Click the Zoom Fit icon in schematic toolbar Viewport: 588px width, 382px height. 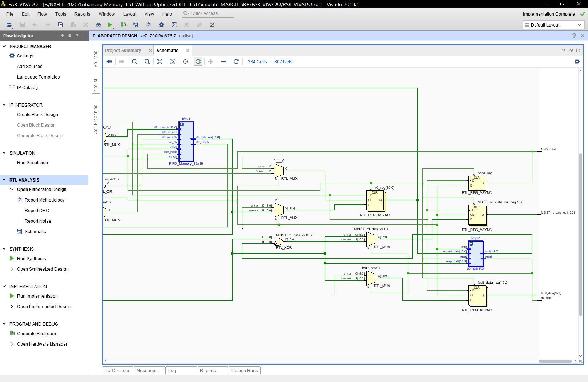160,61
